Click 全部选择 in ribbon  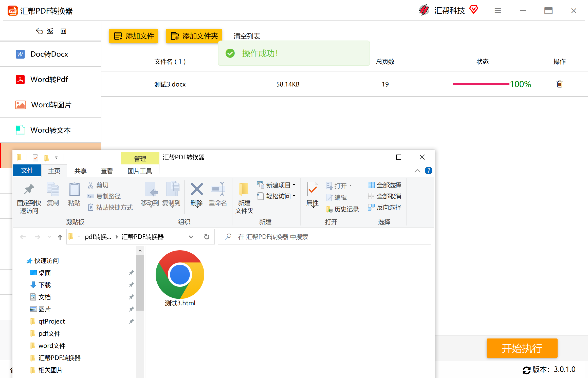pyautogui.click(x=384, y=185)
